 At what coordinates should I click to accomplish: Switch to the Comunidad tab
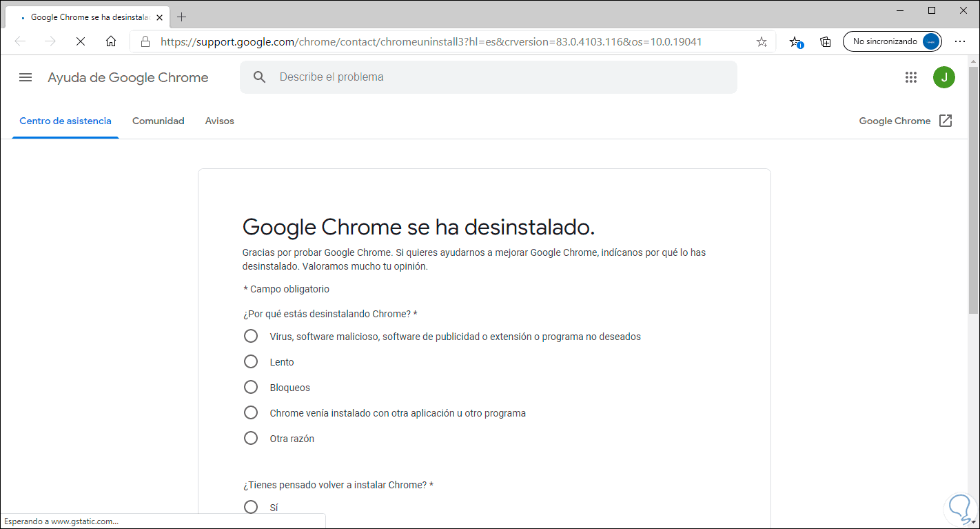pos(159,121)
